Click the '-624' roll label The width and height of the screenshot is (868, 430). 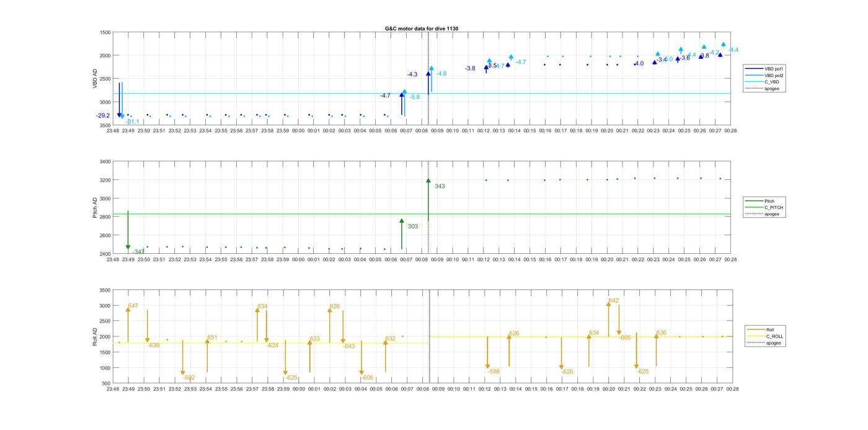(273, 345)
